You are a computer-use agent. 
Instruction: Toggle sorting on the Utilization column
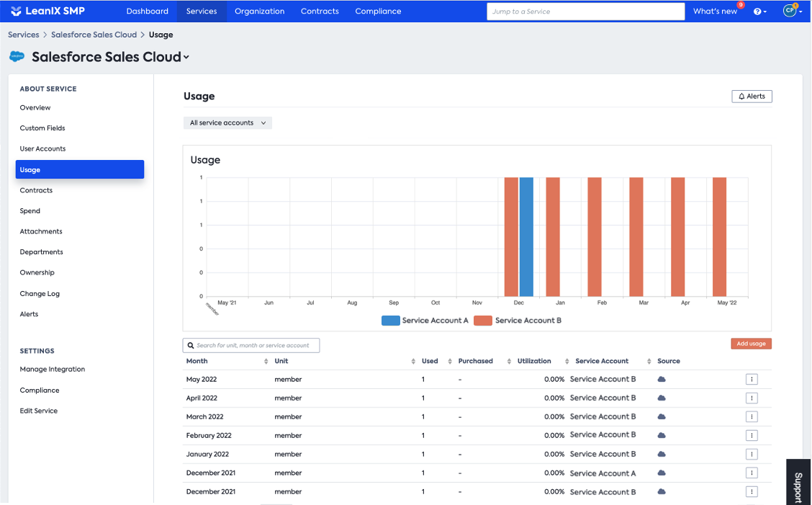pyautogui.click(x=567, y=362)
